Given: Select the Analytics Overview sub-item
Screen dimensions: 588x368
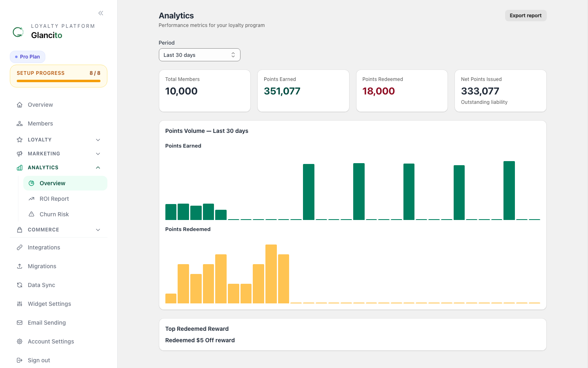Looking at the screenshot, I should (65, 183).
